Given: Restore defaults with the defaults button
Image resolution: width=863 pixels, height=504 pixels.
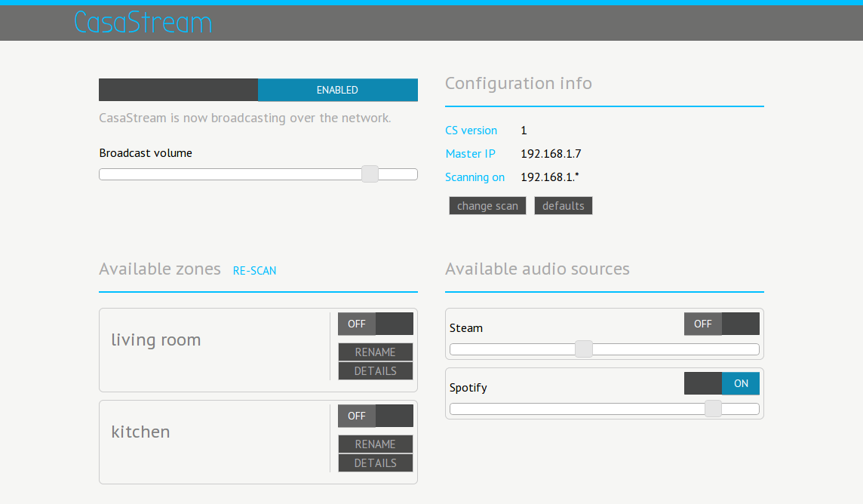Looking at the screenshot, I should (564, 205).
